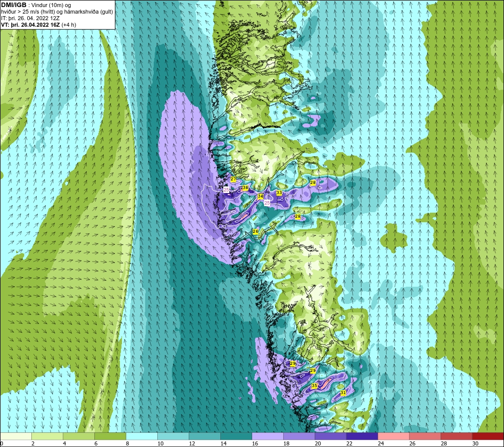
Task: Click the legend scale number 8
Action: coord(128,443)
